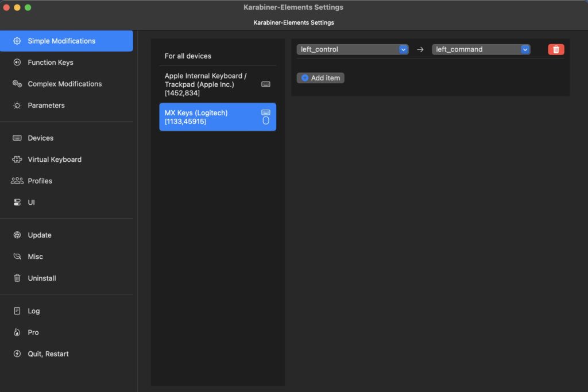The image size is (588, 392).
Task: Click the Uninstall trash icon in sidebar
Action: 17,278
